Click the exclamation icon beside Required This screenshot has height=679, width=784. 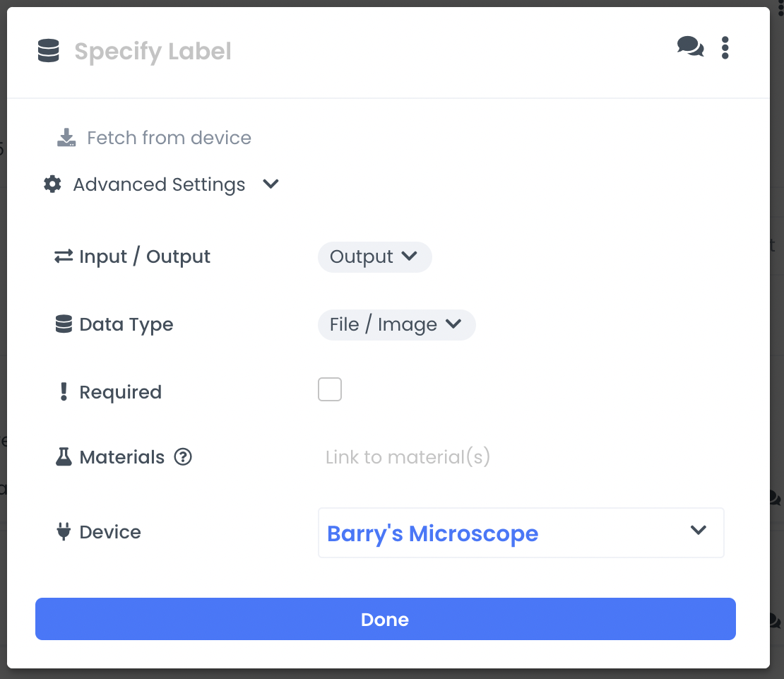click(64, 391)
